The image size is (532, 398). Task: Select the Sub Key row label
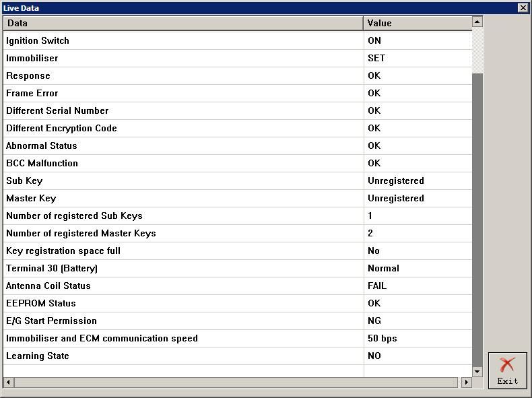pyautogui.click(x=24, y=181)
